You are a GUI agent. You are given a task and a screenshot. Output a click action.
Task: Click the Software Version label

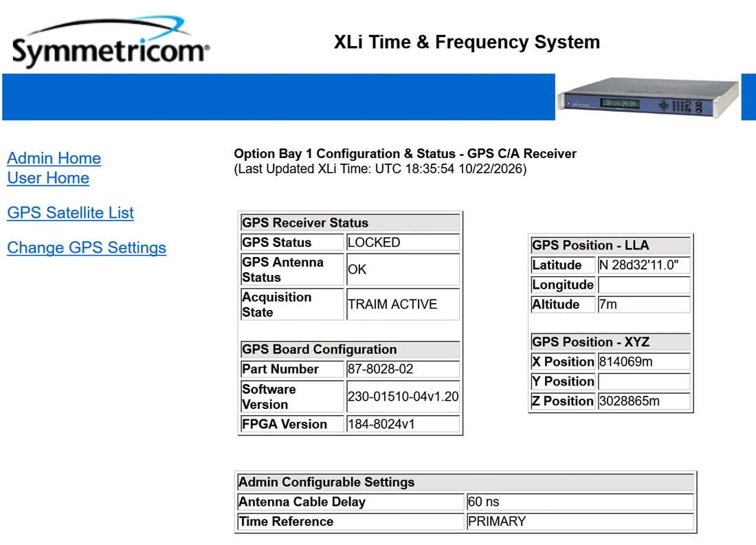click(269, 397)
